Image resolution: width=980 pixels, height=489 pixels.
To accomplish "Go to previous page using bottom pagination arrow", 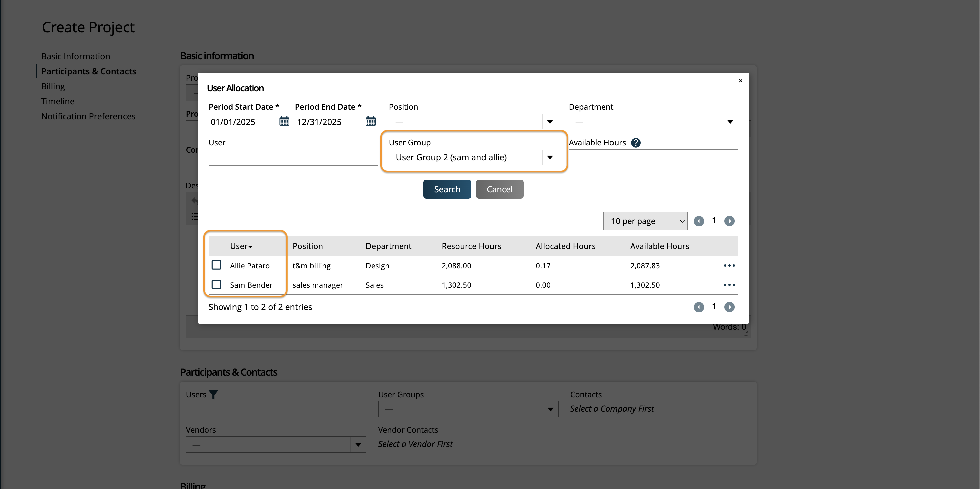I will pyautogui.click(x=699, y=307).
